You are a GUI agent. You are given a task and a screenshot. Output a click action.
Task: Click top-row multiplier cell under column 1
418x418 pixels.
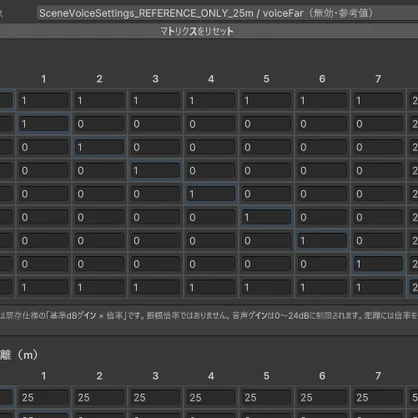coord(44,100)
